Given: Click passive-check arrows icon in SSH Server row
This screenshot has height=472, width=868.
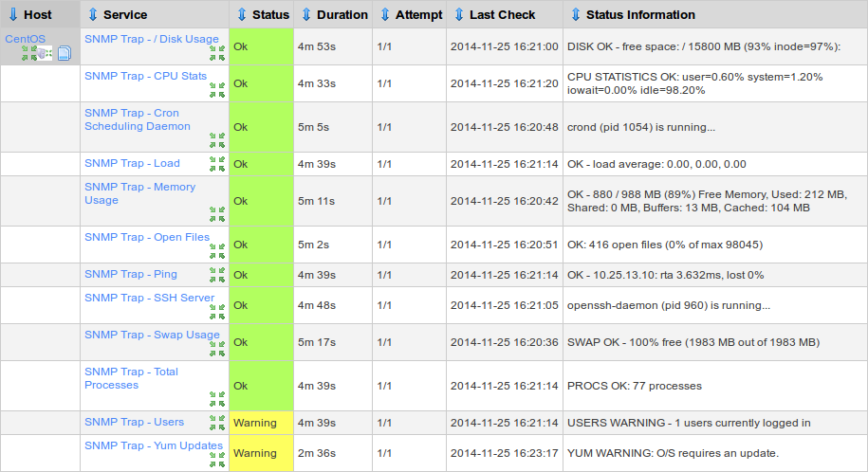Looking at the screenshot, I should (217, 312).
